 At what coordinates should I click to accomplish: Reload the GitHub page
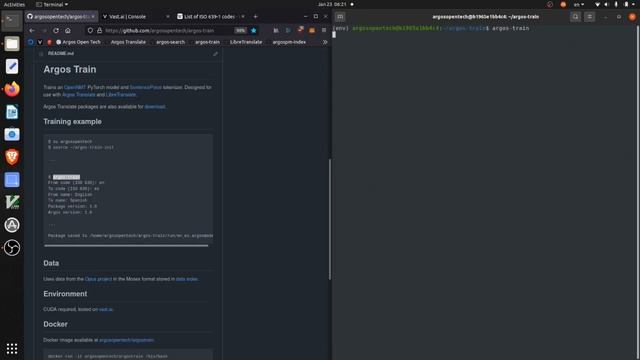point(56,31)
